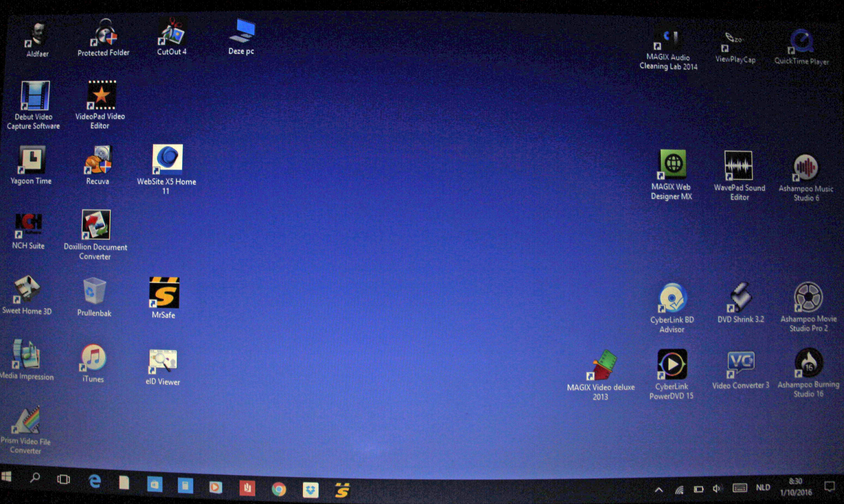The image size is (844, 504).
Task: Open the NLD input language selector
Action: 763,488
